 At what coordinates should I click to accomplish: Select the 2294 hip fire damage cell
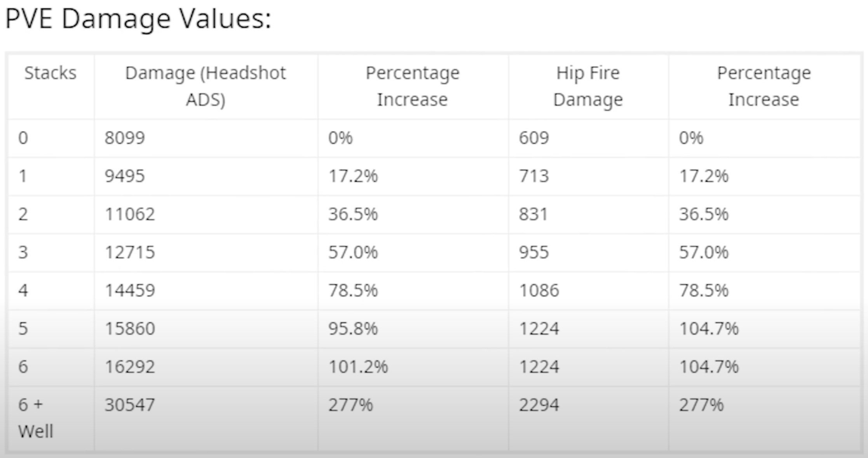tap(539, 405)
